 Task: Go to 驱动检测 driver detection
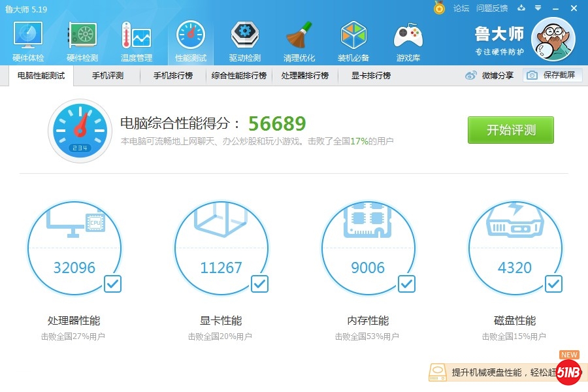click(x=245, y=41)
